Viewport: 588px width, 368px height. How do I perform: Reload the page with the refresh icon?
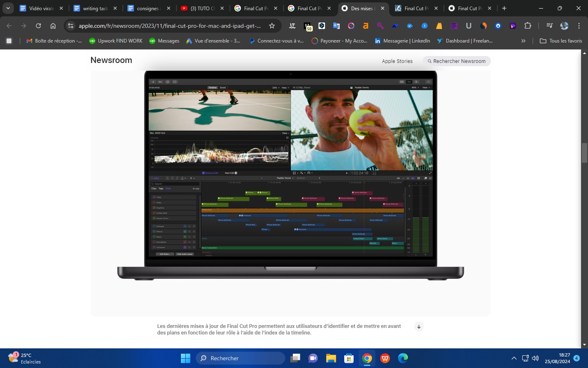38,26
